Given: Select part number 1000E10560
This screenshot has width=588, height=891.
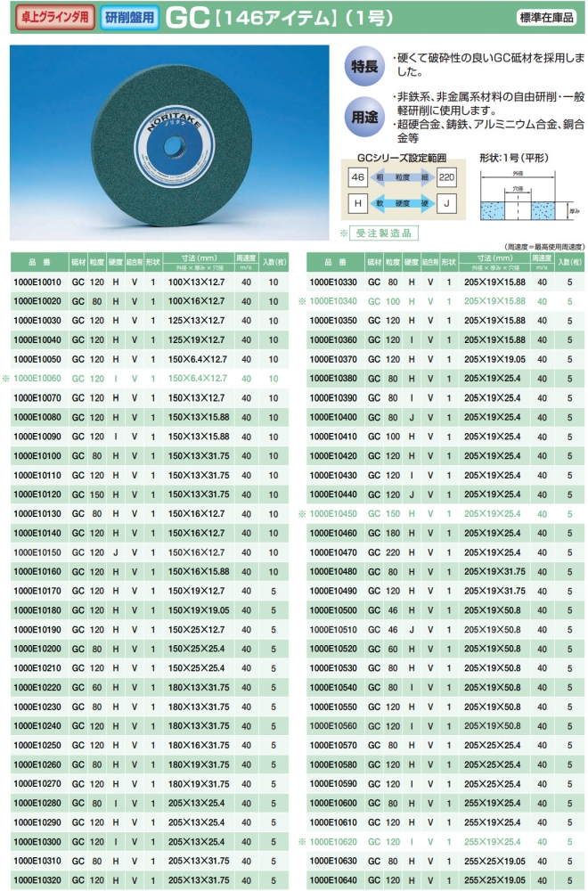Looking at the screenshot, I should [333, 725].
